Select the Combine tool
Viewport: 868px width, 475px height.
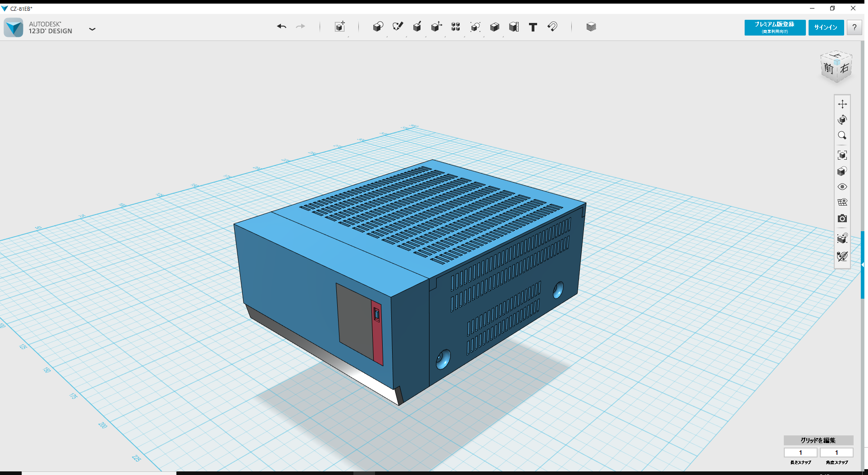pos(495,27)
